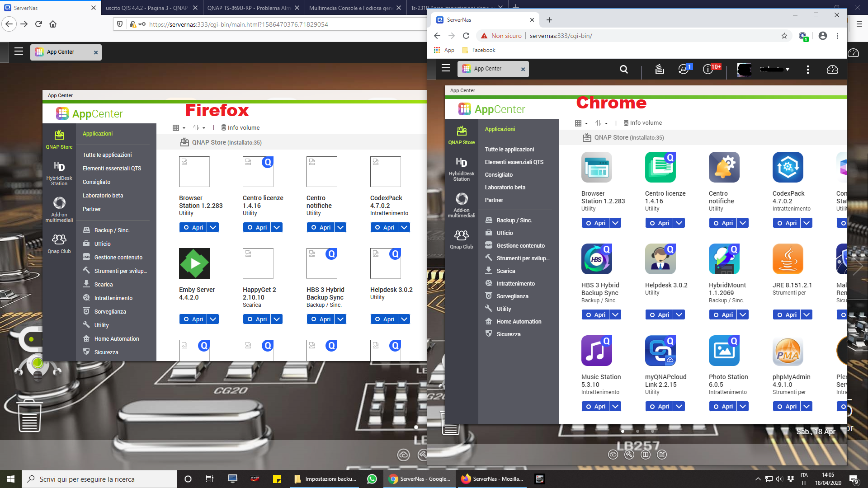
Task: Expand Apri dropdown arrow for JRE 8.151.2.1
Action: point(807,314)
